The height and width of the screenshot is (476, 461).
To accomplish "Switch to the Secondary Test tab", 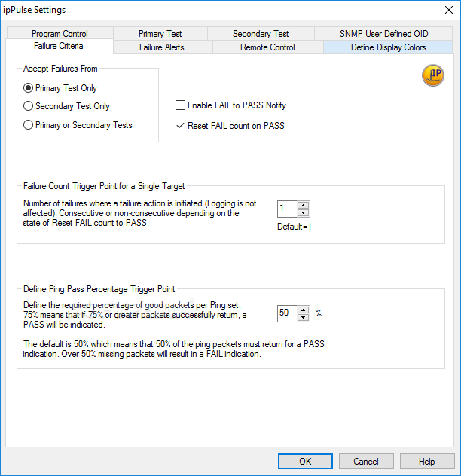I will click(x=261, y=33).
